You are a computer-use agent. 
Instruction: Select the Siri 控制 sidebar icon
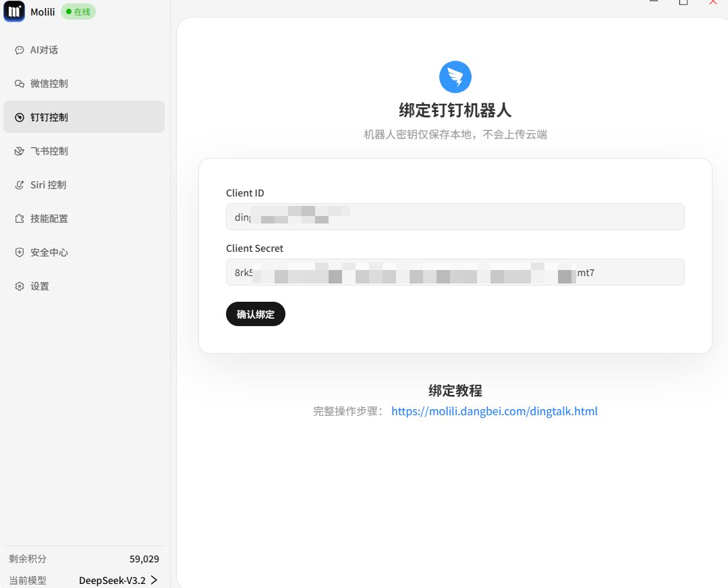click(18, 184)
